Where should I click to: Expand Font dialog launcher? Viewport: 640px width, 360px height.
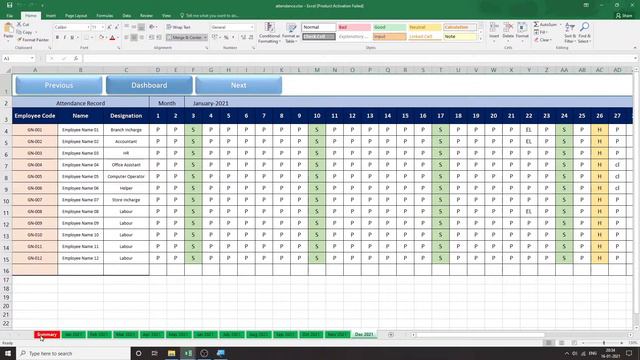118,48
